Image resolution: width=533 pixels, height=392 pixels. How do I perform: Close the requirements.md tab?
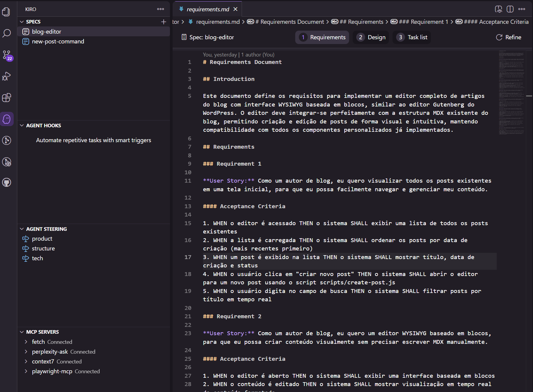pyautogui.click(x=235, y=9)
